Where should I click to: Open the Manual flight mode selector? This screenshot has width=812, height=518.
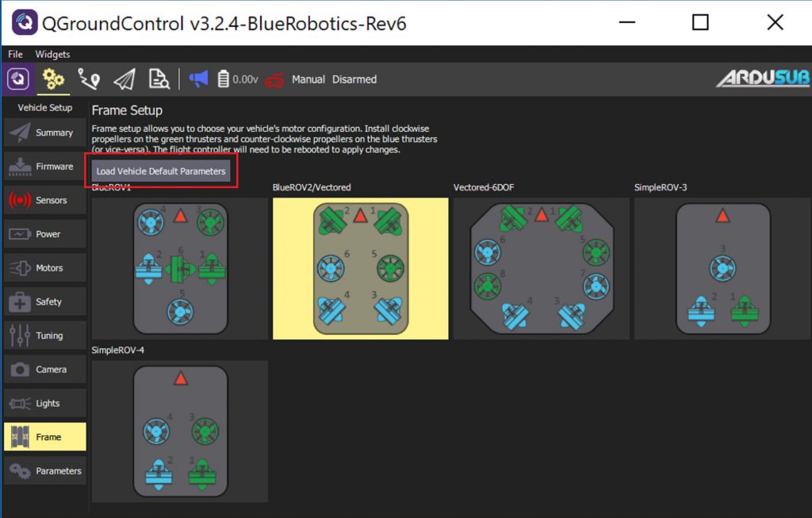(308, 79)
